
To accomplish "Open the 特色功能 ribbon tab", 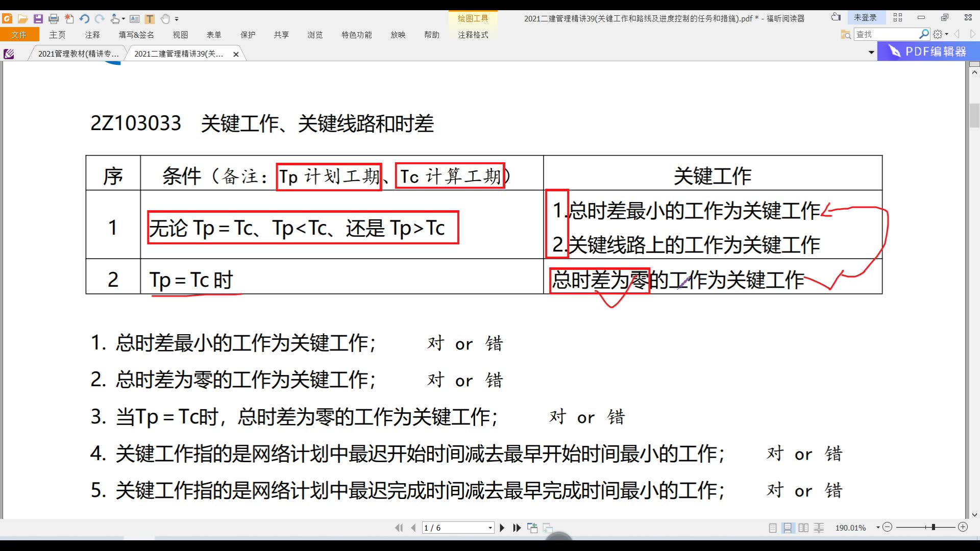I will (357, 35).
